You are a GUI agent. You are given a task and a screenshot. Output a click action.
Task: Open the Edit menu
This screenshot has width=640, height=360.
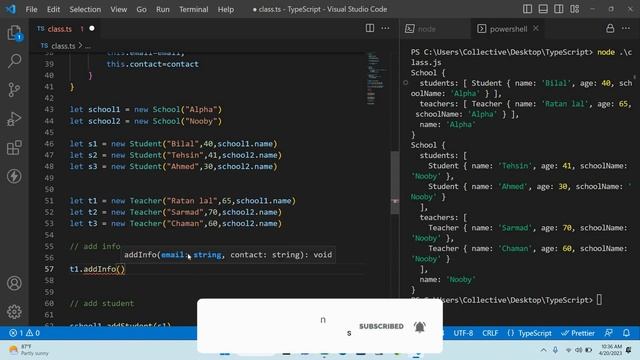coord(53,9)
